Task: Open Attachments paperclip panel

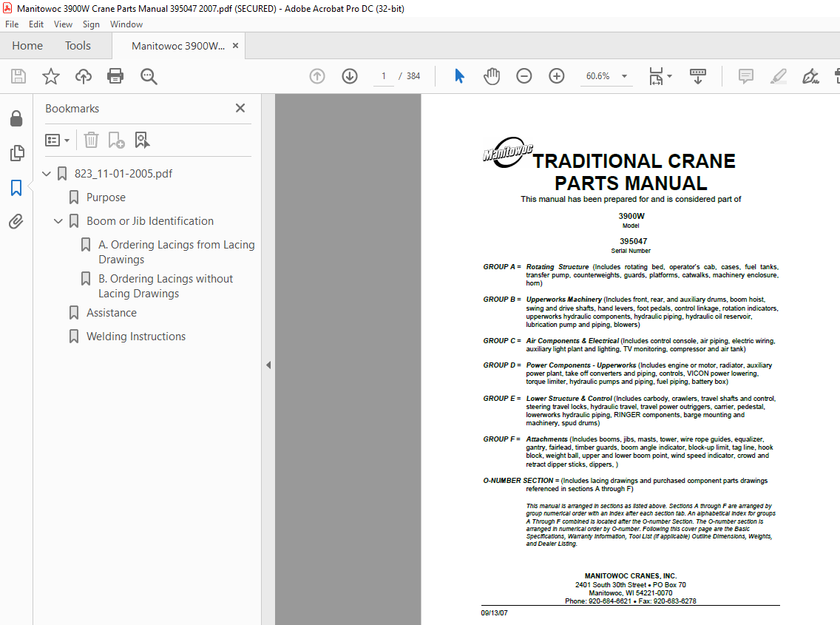Action: [x=16, y=221]
